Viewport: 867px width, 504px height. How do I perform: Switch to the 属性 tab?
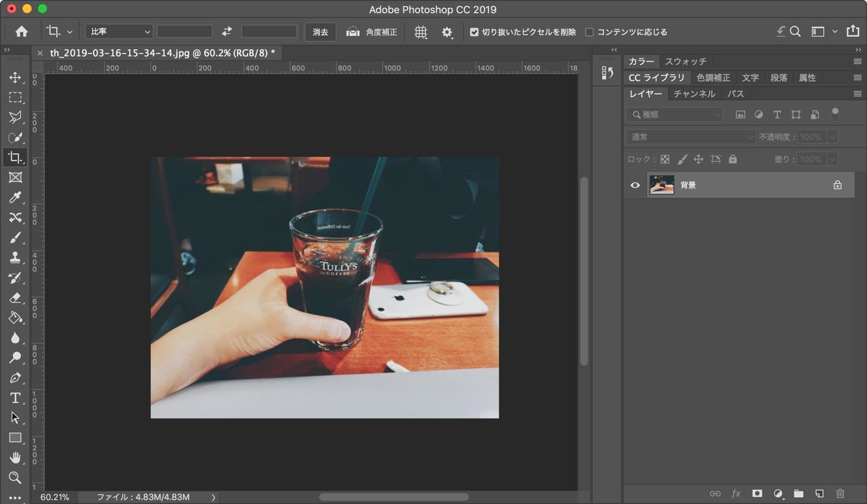[x=807, y=77]
